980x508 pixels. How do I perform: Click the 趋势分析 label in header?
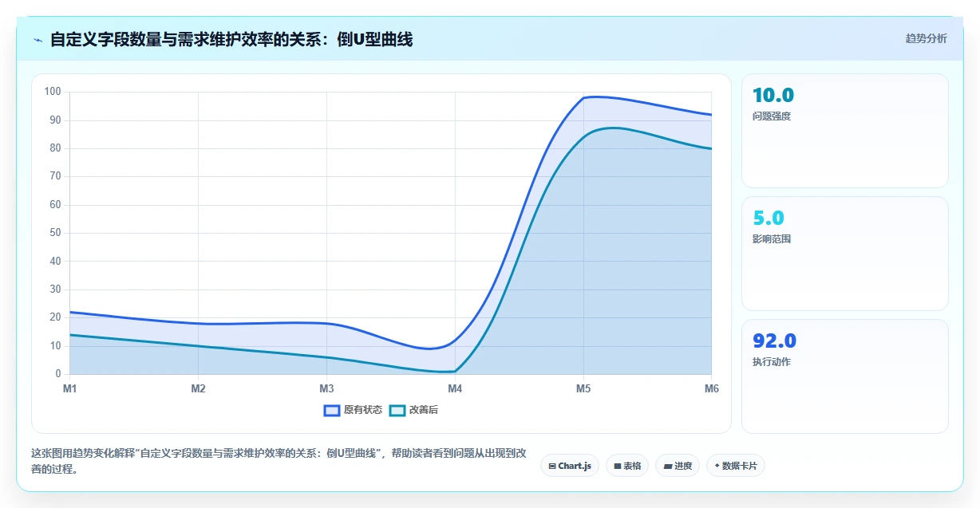(926, 38)
